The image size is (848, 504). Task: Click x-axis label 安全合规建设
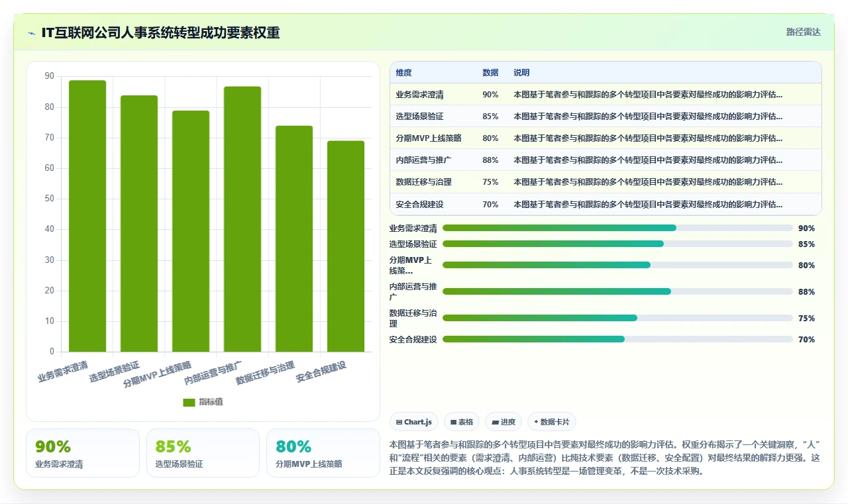click(321, 372)
